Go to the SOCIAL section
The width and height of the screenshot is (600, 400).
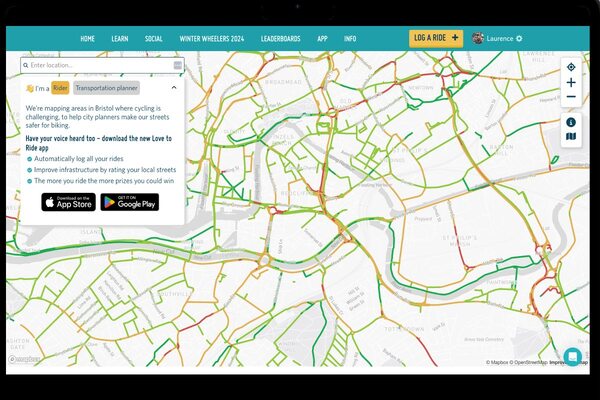point(153,39)
